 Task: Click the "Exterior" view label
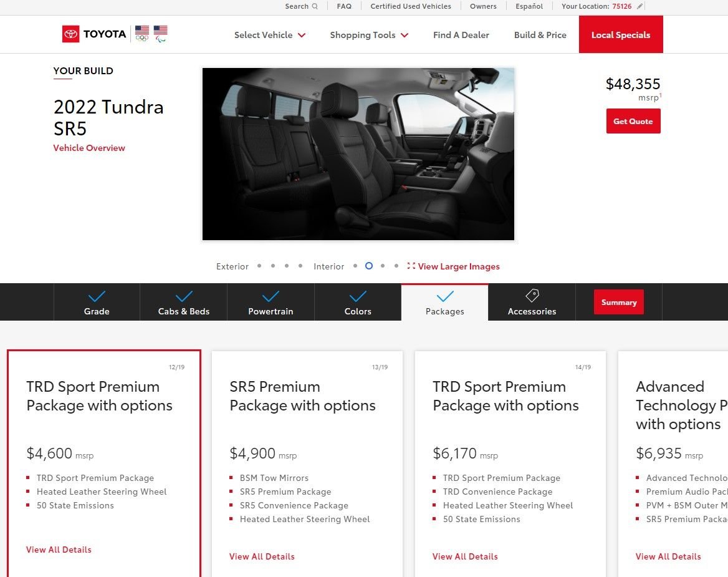232,266
